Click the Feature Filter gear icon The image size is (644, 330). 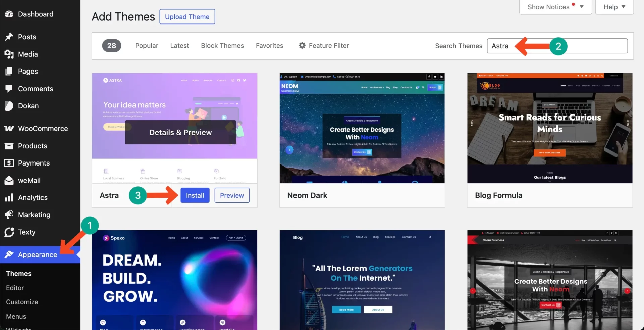[302, 45]
